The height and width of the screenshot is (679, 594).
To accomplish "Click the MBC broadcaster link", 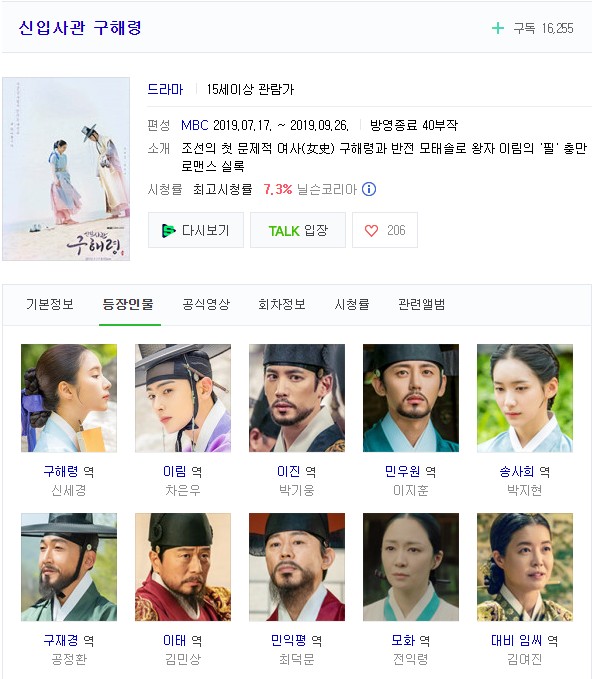I will [195, 126].
